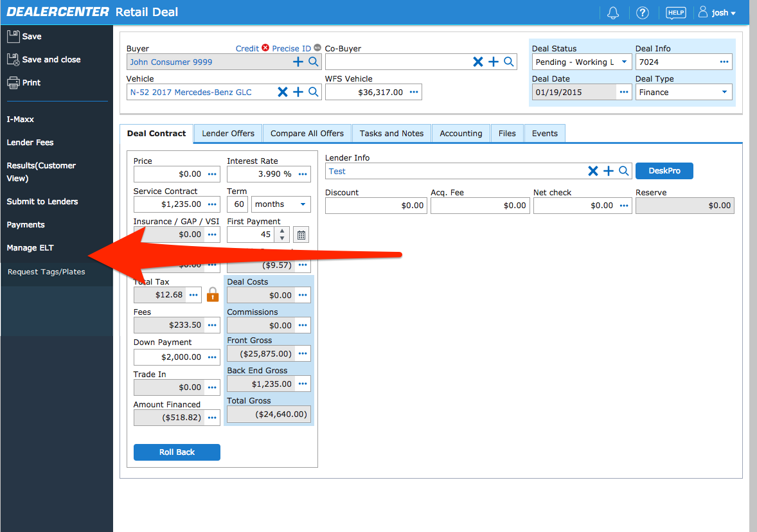Toggle the lock on Total Tax
This screenshot has height=532, width=757.
pos(212,294)
